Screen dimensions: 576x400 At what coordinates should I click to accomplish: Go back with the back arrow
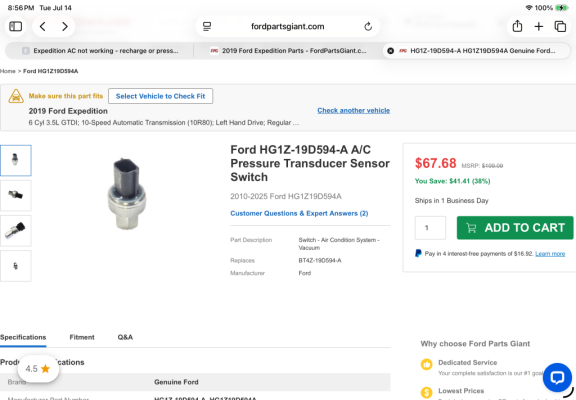(x=43, y=26)
